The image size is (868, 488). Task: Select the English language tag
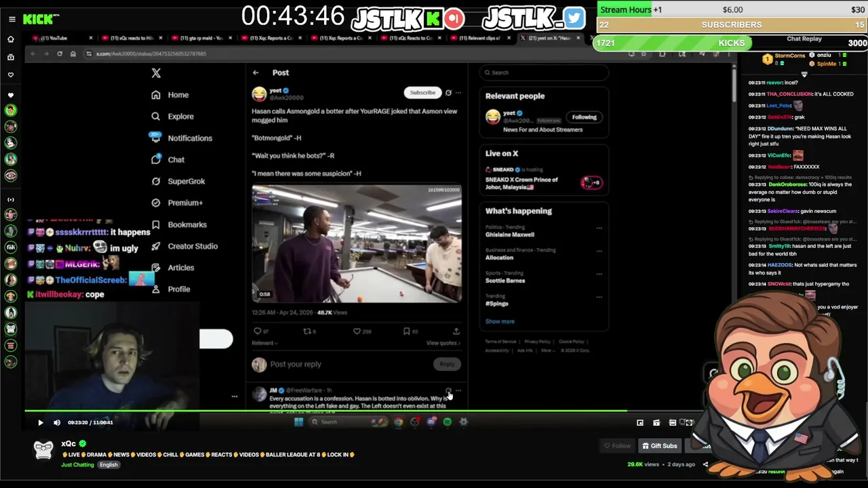pyautogui.click(x=108, y=465)
